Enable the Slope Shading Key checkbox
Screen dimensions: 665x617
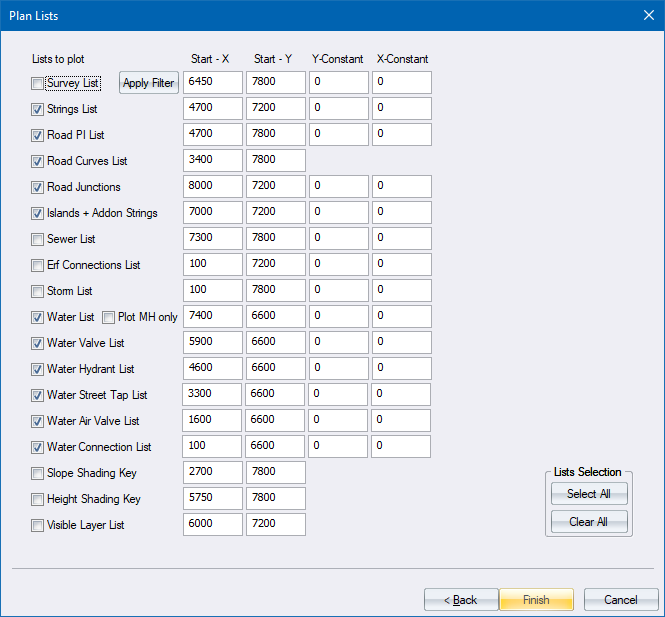pyautogui.click(x=38, y=473)
